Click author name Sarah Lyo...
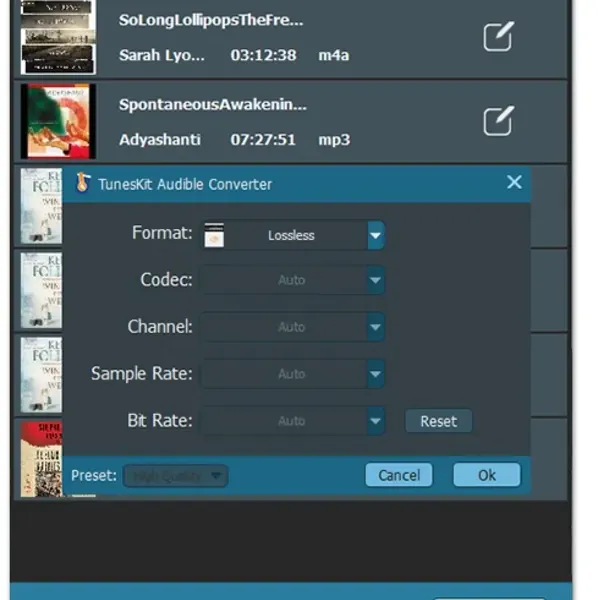 point(161,55)
